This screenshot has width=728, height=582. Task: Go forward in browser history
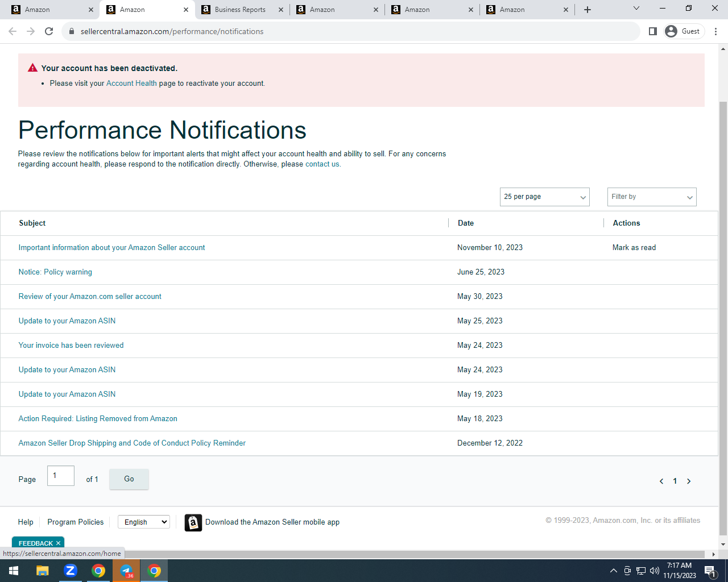point(31,31)
